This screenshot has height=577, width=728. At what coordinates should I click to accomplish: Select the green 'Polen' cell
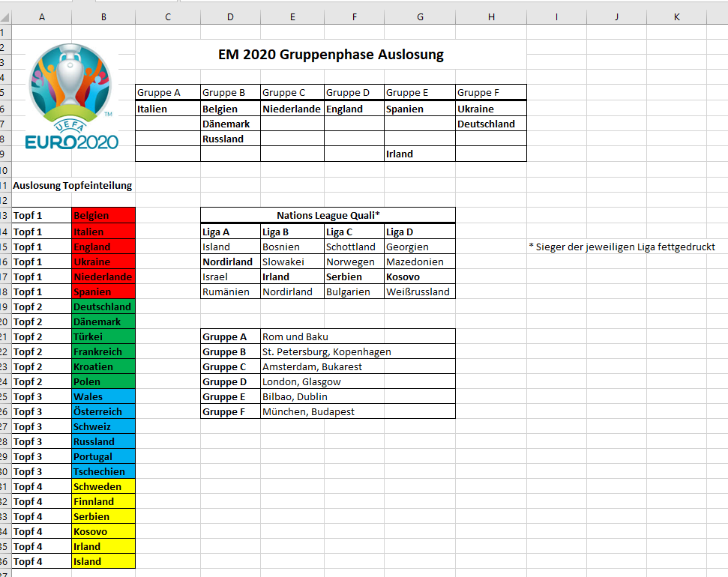103,381
